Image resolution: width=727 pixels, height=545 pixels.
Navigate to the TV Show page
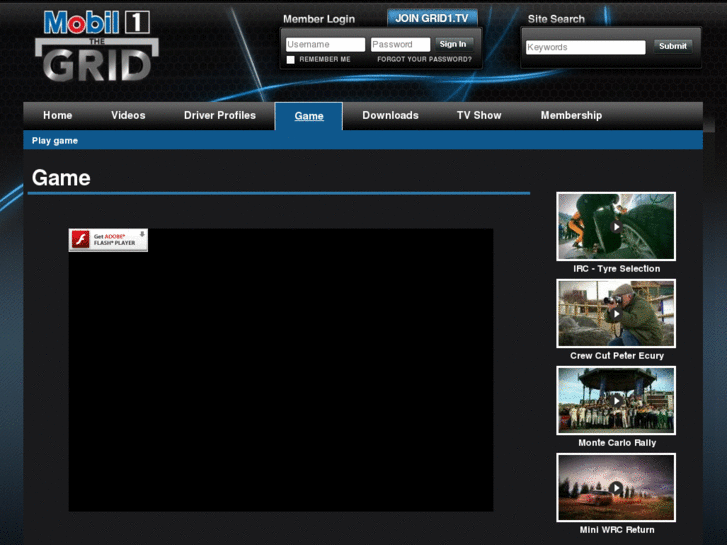(479, 115)
